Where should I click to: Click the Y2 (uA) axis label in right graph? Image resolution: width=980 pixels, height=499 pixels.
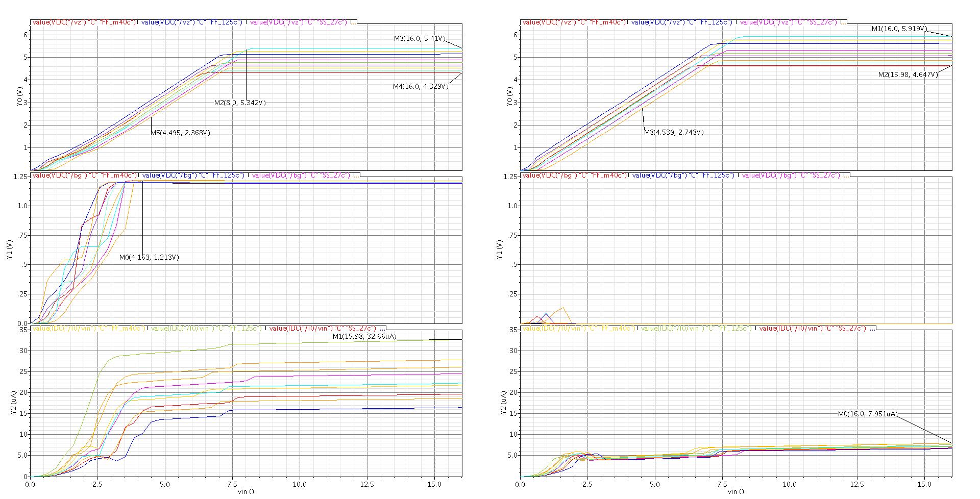[503, 403]
